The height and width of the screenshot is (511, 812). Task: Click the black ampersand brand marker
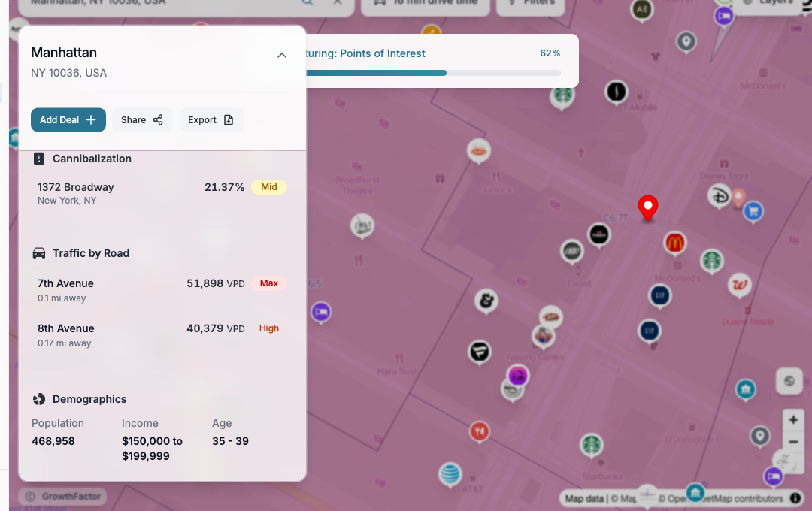pos(486,301)
